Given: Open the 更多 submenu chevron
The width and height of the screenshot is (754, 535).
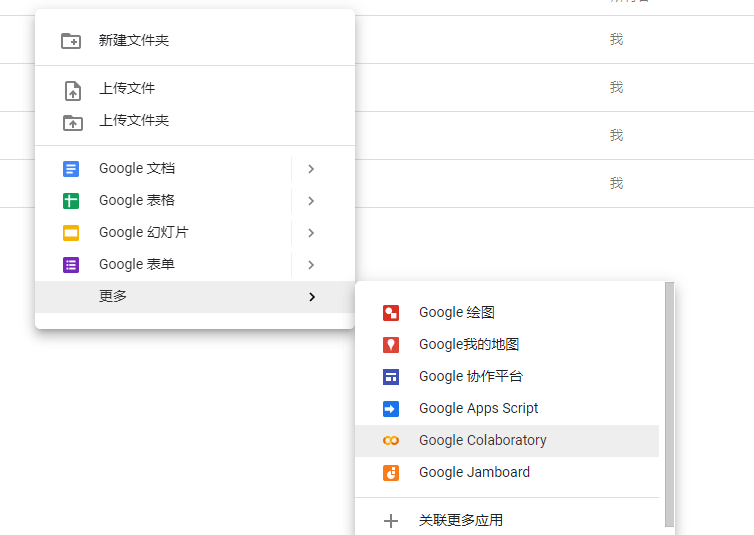Looking at the screenshot, I should click(x=312, y=297).
